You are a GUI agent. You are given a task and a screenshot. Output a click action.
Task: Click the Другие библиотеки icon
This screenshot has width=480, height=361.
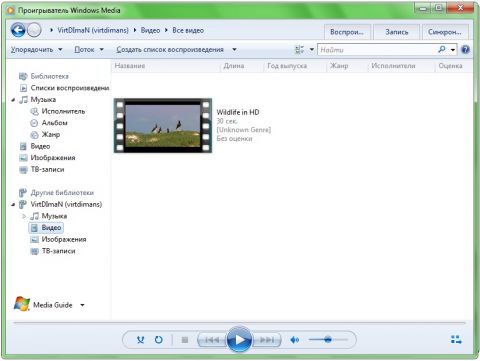pos(23,193)
